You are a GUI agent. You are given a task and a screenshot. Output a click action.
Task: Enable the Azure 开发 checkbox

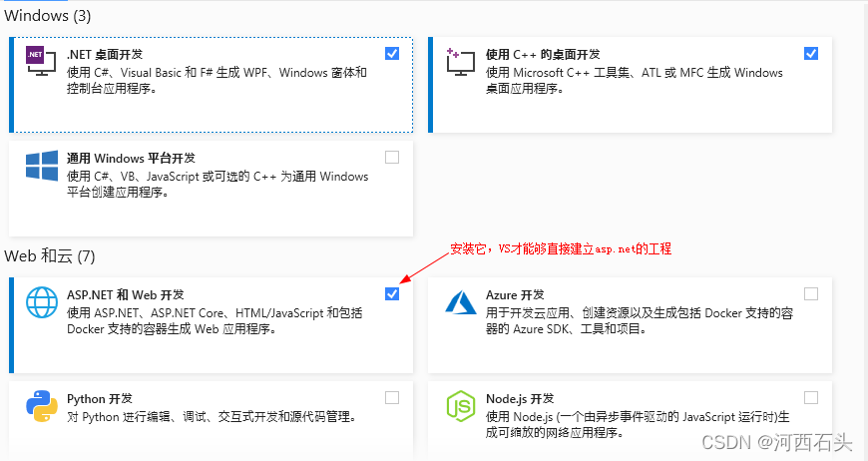pyautogui.click(x=811, y=294)
